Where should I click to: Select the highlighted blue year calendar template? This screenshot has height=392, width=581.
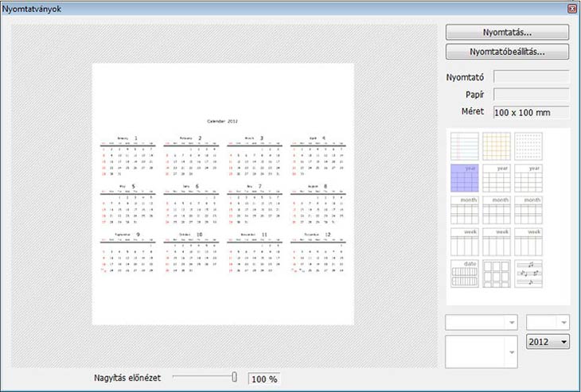464,177
